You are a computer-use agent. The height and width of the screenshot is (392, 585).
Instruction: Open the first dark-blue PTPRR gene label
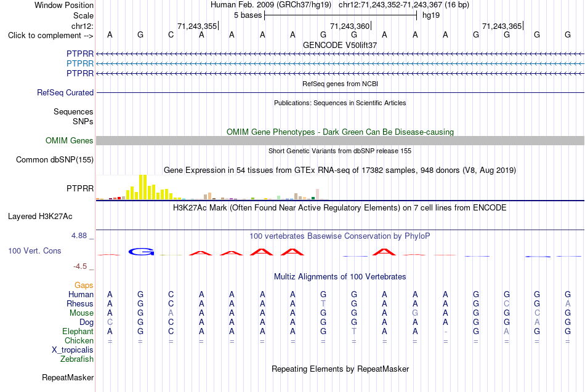(80, 54)
